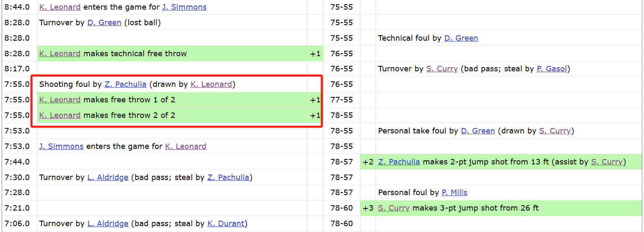644x232 pixels.
Task: Open D. Green link in the personal take foul row
Action: coord(478,131)
